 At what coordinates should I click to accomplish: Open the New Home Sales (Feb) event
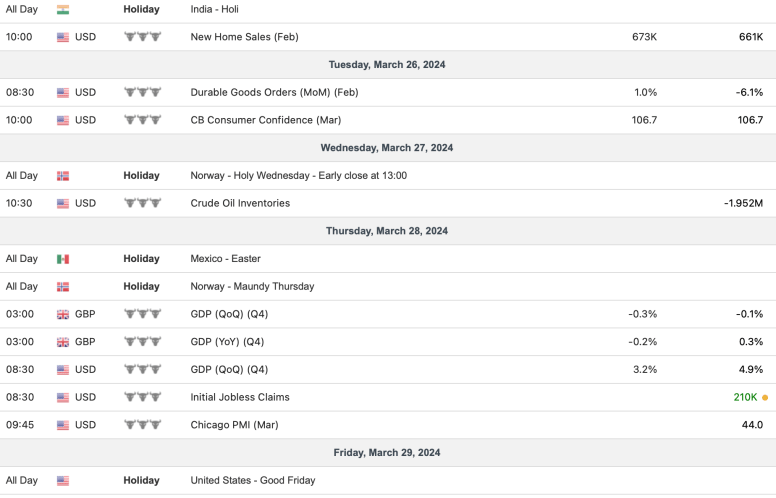coord(244,37)
